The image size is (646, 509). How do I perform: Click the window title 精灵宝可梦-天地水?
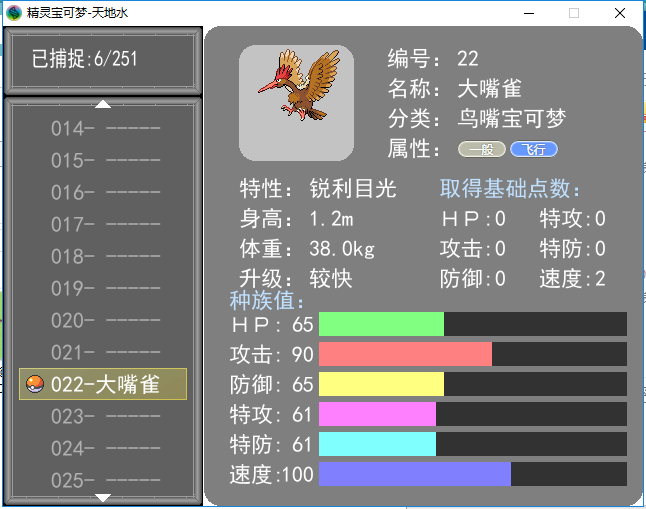coord(77,13)
